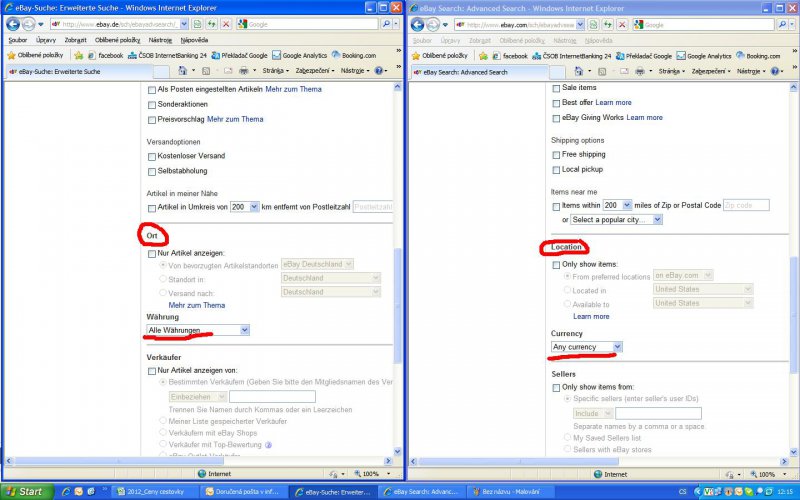The image size is (800, 500).
Task: Open Překladač Google favorite in left window
Action: 239,55
